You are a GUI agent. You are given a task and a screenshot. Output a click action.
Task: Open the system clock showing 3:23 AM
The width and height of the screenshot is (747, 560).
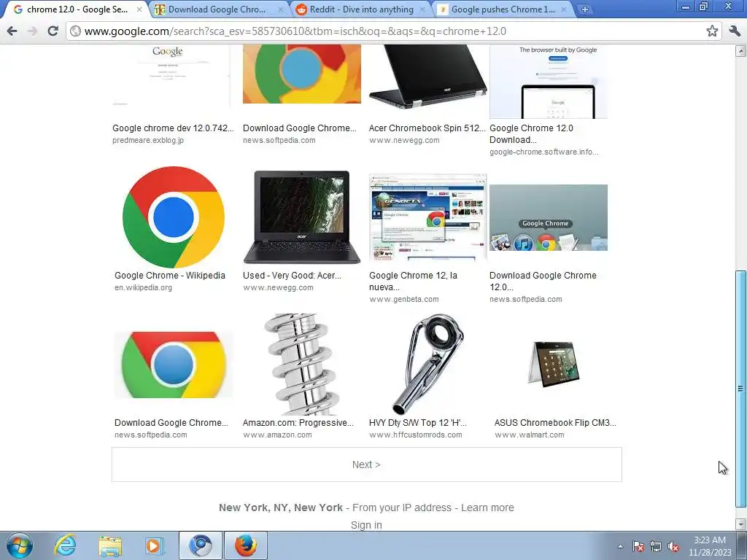pyautogui.click(x=709, y=545)
